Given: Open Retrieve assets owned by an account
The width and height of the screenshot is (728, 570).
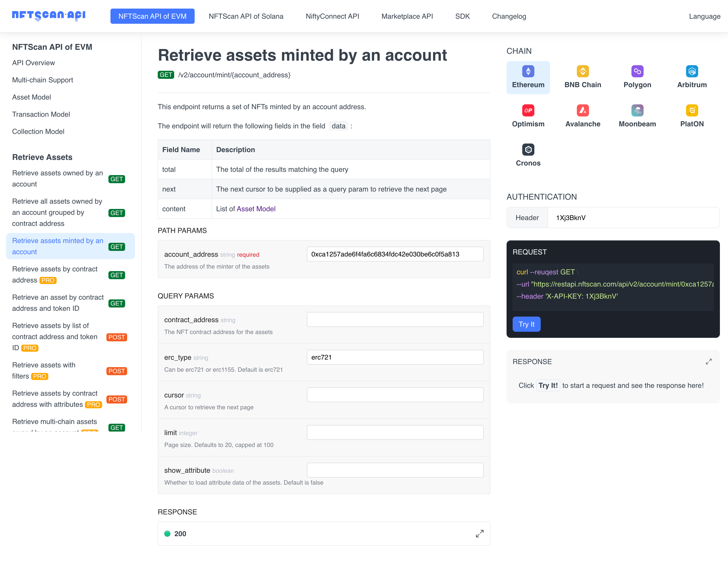Looking at the screenshot, I should coord(57,179).
